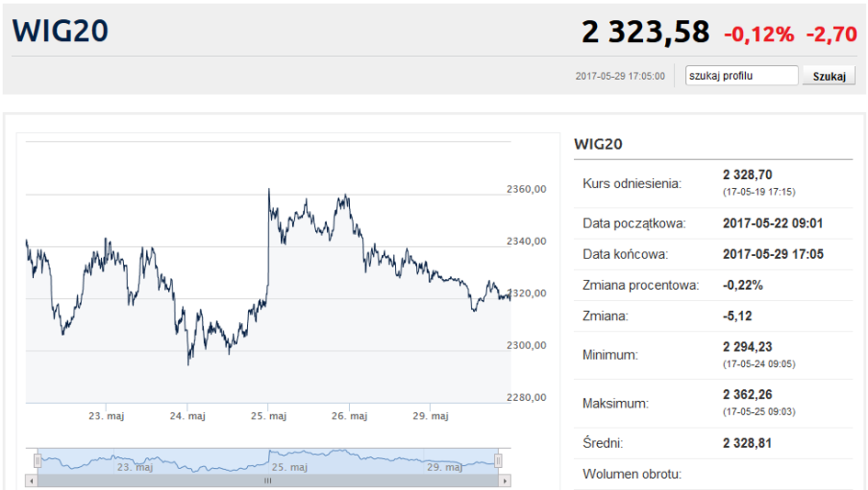Screen dimensions: 868x490
Task: Click the right handle of the chart range navigator
Action: point(498,460)
